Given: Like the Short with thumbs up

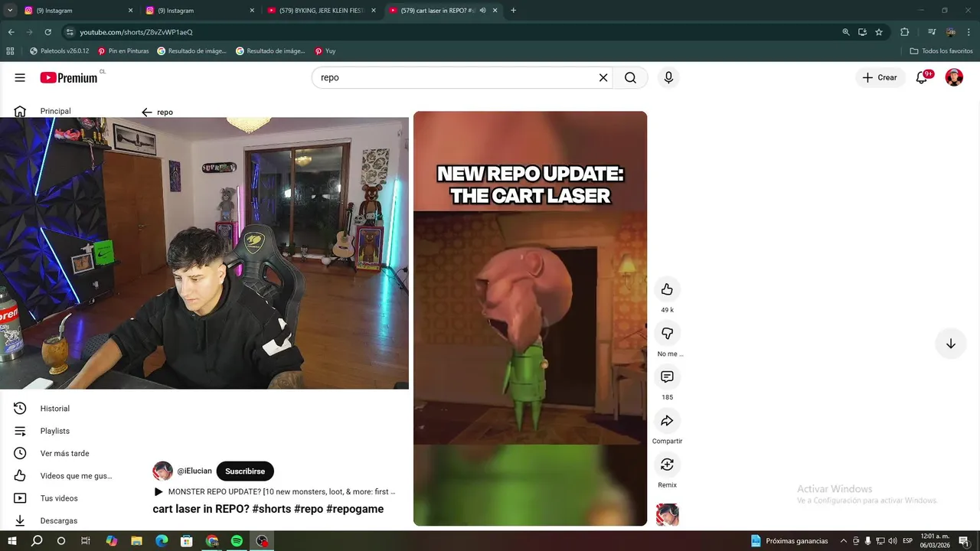Looking at the screenshot, I should 667,289.
